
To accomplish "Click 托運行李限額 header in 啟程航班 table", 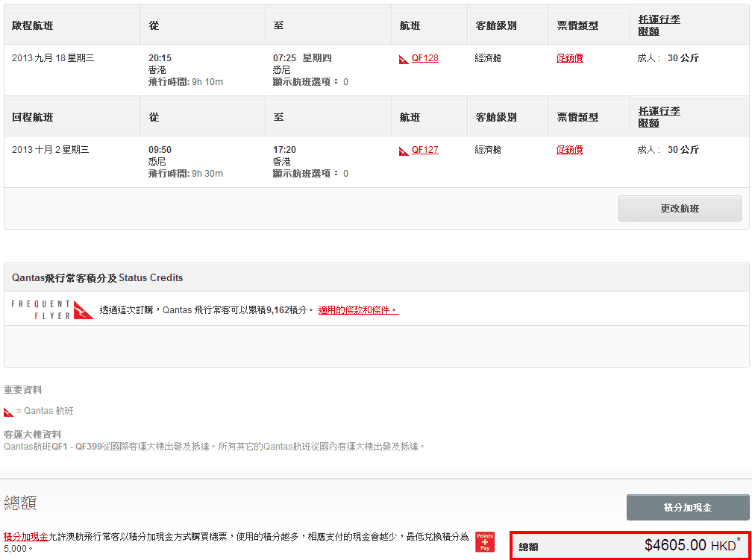I will pyautogui.click(x=659, y=25).
